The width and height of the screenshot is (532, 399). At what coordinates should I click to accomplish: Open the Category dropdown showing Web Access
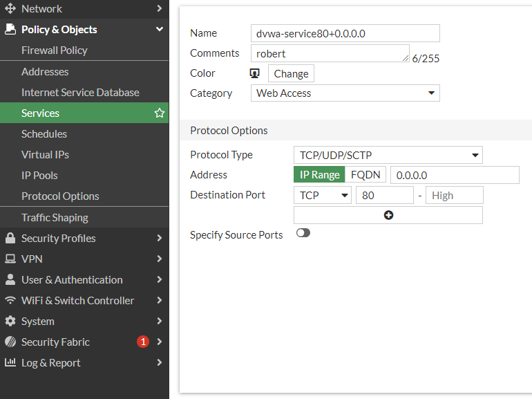tap(345, 93)
